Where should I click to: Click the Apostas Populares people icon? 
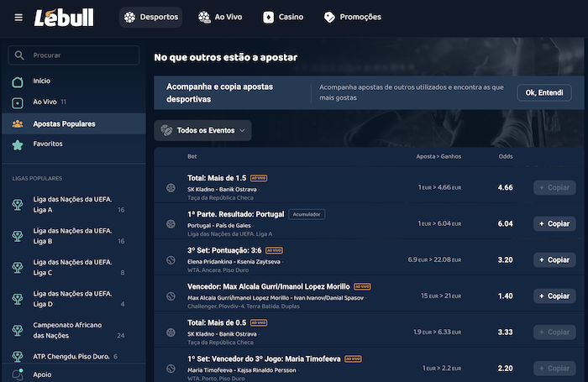(x=18, y=123)
